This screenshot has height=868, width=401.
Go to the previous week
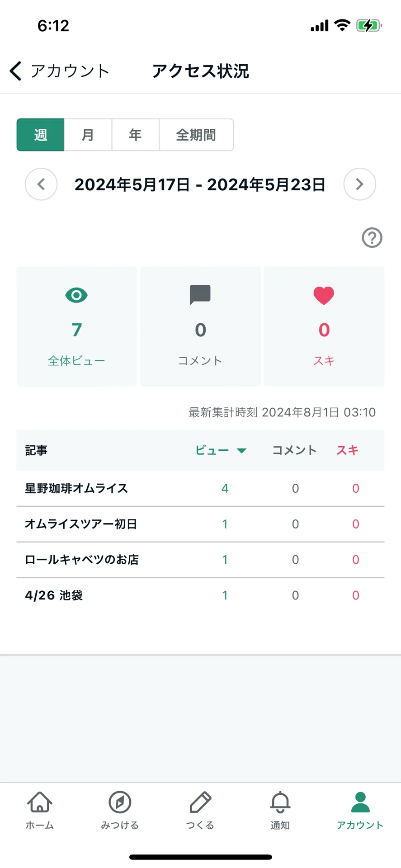[41, 184]
